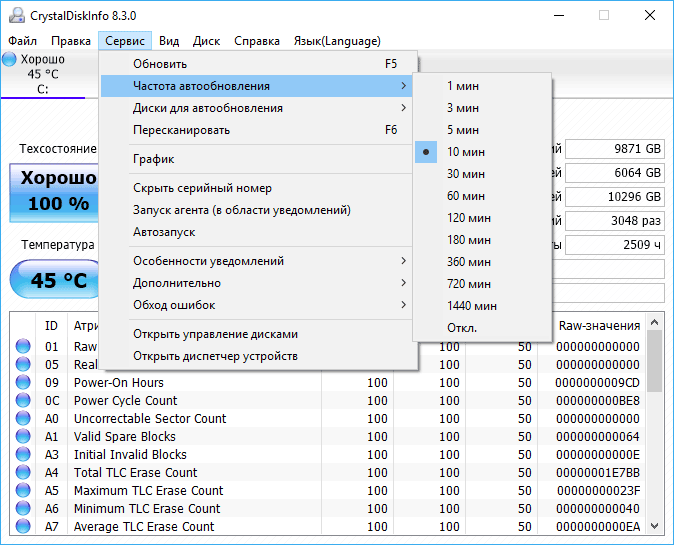Choose Пересканировать menu entry

tap(258, 130)
